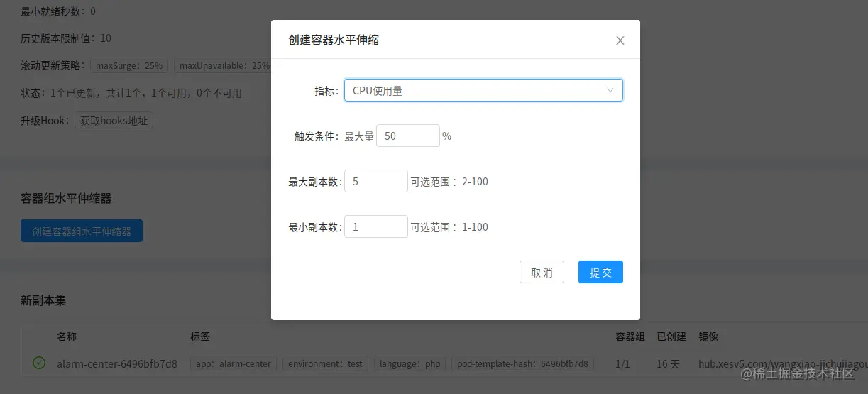Click the 已创建 column header
The image size is (868, 394).
tap(671, 336)
